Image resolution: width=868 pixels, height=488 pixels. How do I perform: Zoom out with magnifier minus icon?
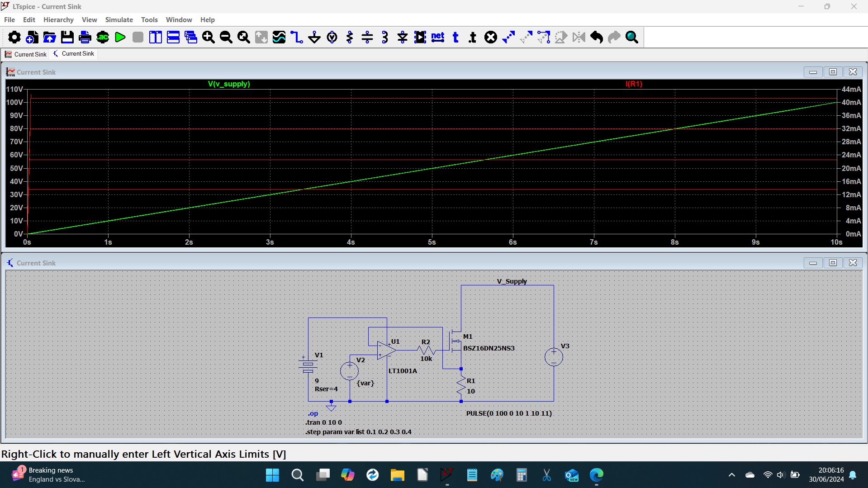226,37
